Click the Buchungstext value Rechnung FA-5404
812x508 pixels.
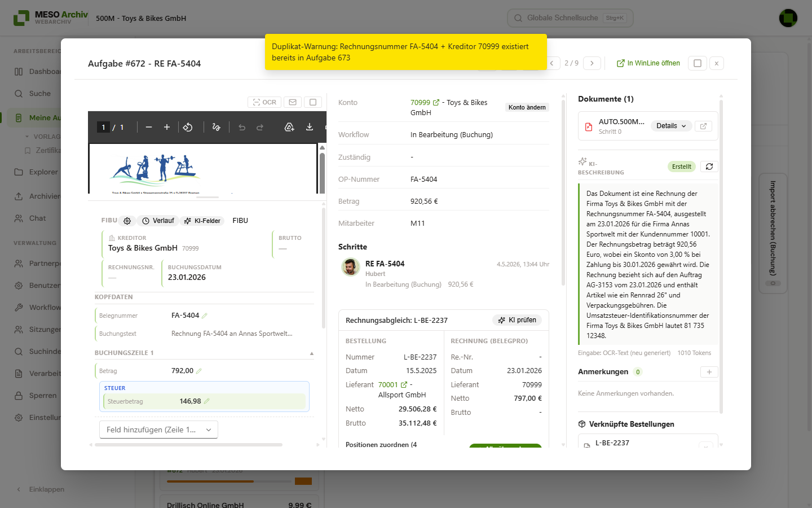[x=232, y=334]
